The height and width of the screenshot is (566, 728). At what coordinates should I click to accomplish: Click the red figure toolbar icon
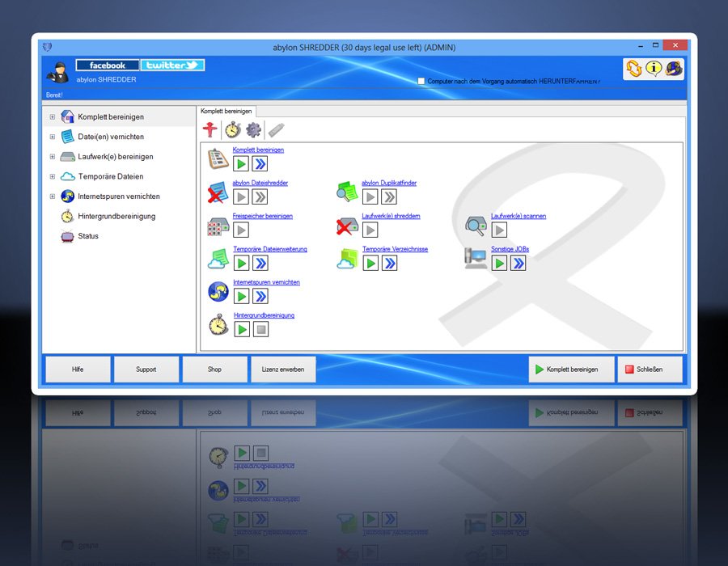tap(210, 129)
